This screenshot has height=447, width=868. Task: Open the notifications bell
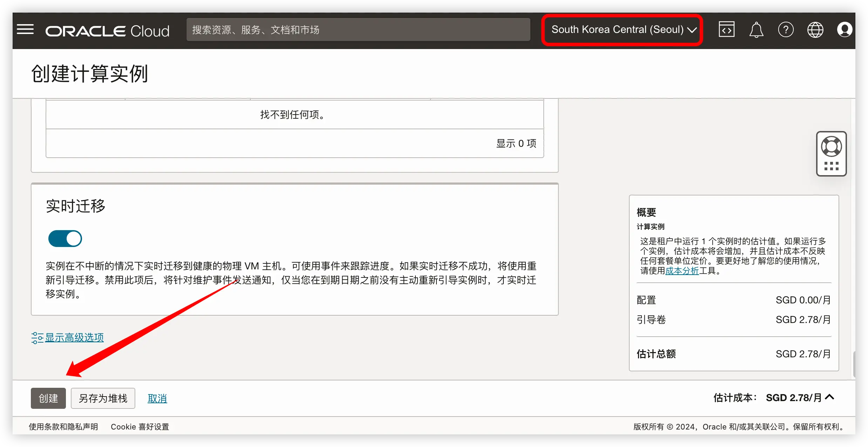pos(756,29)
